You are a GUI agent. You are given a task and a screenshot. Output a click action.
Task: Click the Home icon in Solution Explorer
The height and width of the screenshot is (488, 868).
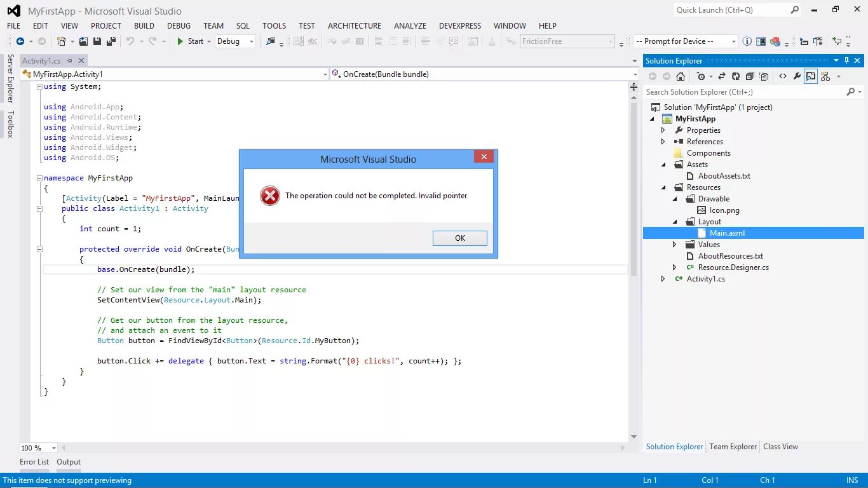681,76
